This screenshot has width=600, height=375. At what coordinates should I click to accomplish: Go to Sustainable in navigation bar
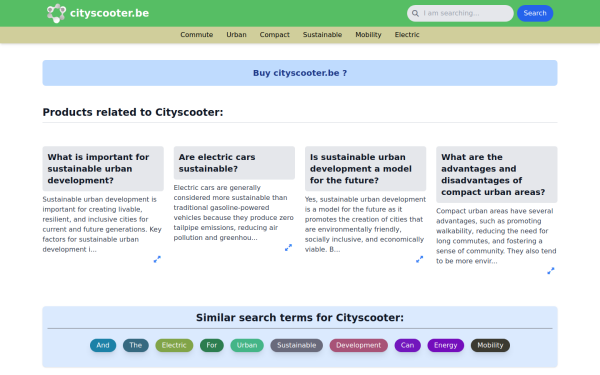[x=323, y=35]
